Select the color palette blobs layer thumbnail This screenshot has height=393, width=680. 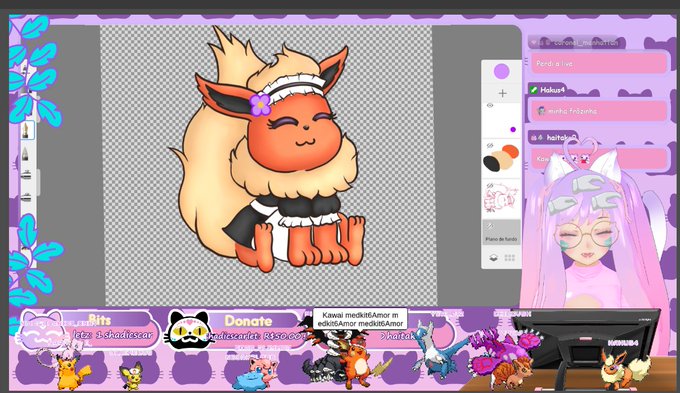pyautogui.click(x=502, y=158)
